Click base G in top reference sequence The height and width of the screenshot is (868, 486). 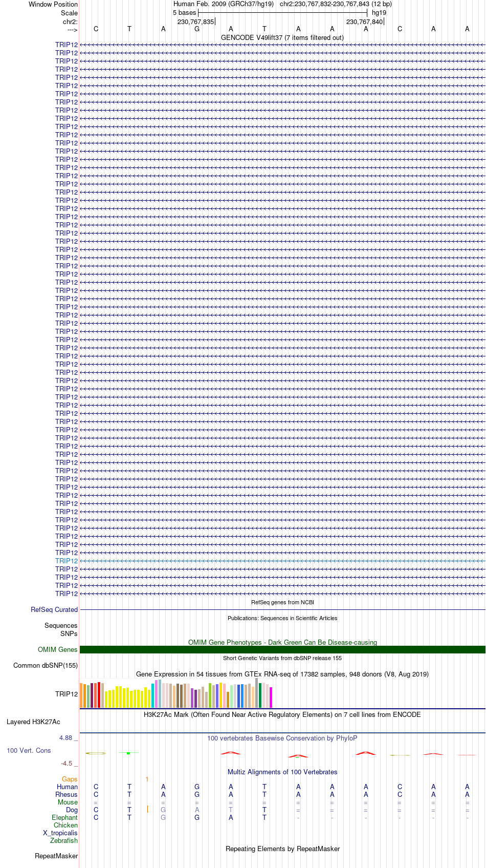click(x=197, y=29)
